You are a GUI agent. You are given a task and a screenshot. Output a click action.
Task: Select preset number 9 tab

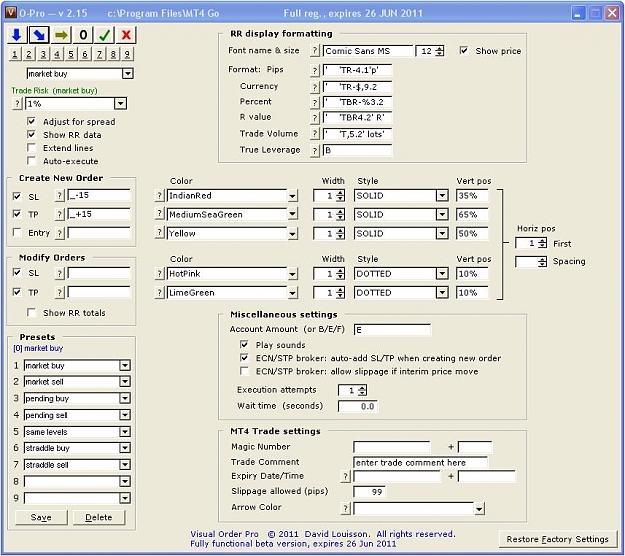[x=127, y=54]
